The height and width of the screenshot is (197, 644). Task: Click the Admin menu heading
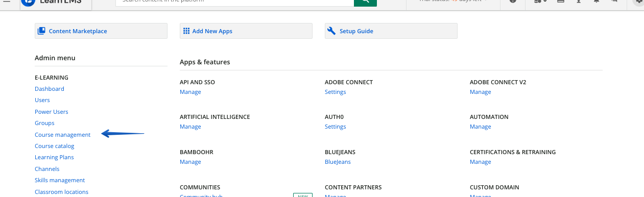click(x=55, y=58)
